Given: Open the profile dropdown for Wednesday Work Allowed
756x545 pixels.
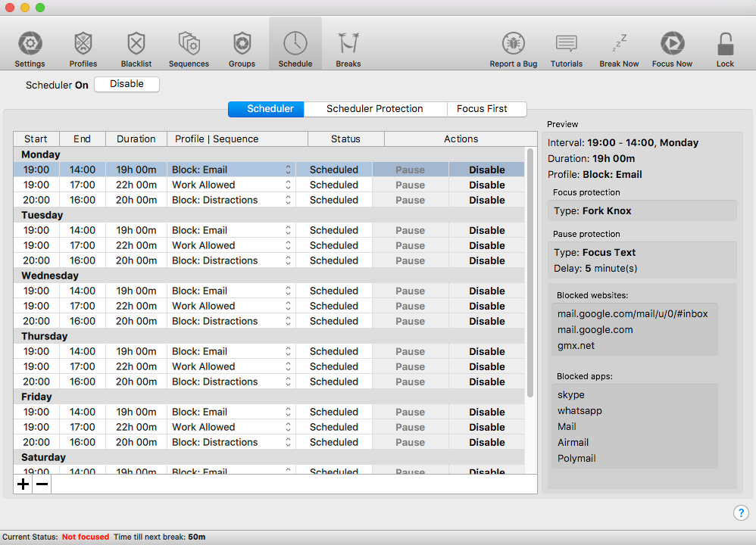Looking at the screenshot, I should tap(288, 306).
